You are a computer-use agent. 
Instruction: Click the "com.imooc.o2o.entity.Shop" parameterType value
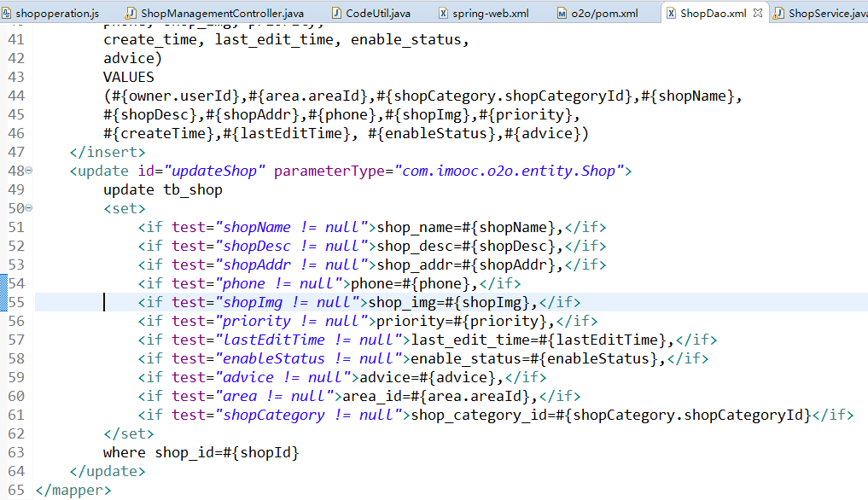tap(510, 172)
